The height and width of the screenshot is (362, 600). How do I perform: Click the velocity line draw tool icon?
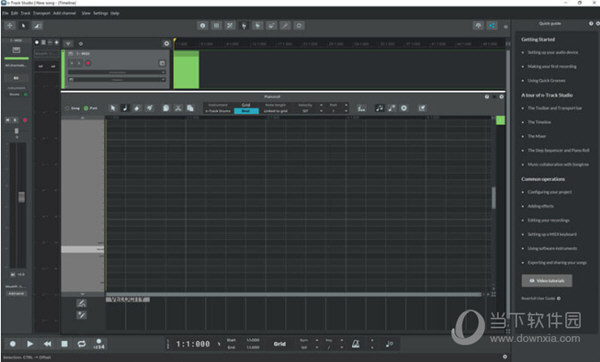point(82,303)
